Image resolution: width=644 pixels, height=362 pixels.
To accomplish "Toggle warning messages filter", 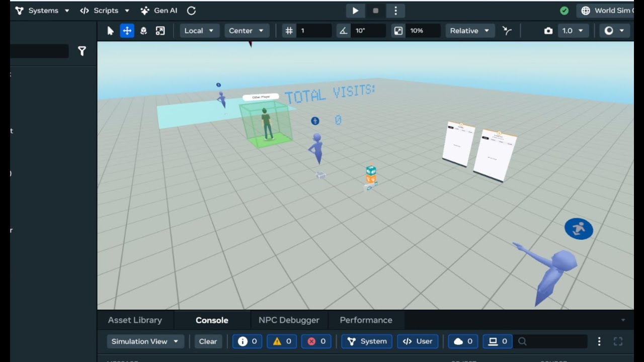I will (282, 341).
